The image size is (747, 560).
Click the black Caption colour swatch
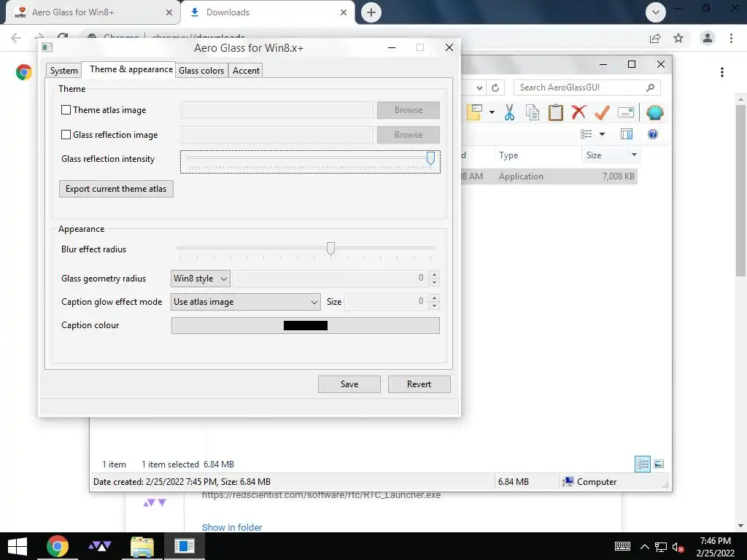coord(306,326)
